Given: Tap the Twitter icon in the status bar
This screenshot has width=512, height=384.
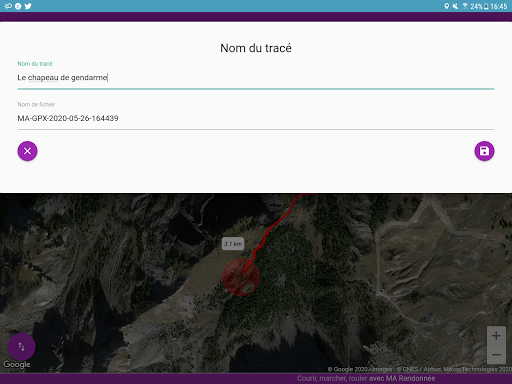Looking at the screenshot, I should tap(28, 6).
